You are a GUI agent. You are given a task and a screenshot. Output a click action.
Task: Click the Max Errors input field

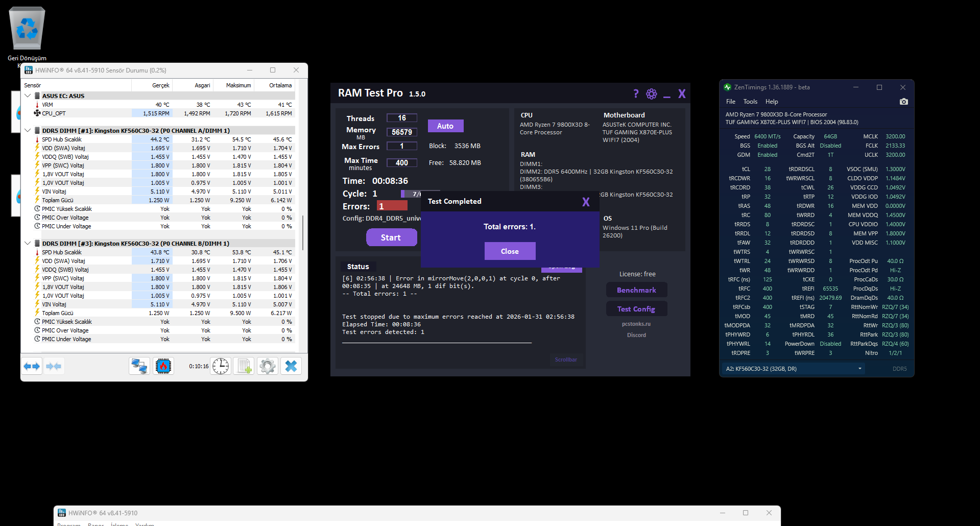coord(402,146)
